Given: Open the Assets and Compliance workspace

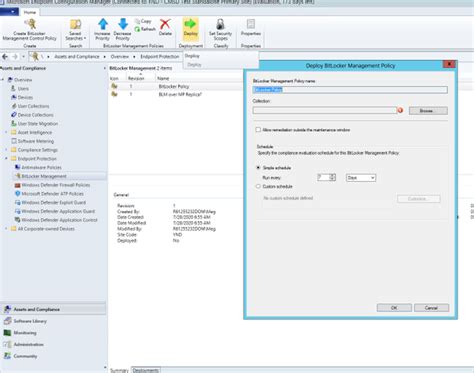Looking at the screenshot, I should click(53, 309).
